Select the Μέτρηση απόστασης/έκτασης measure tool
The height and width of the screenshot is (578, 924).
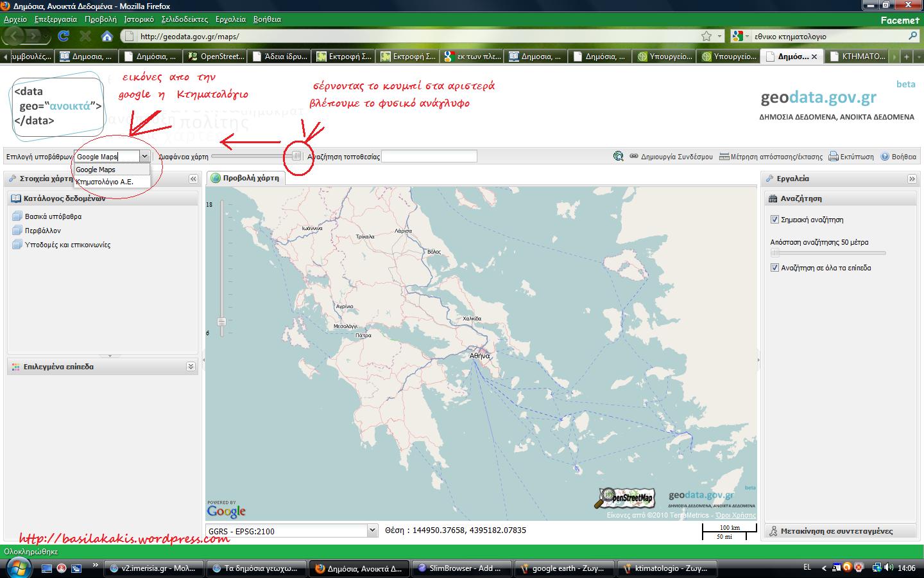[x=771, y=156]
